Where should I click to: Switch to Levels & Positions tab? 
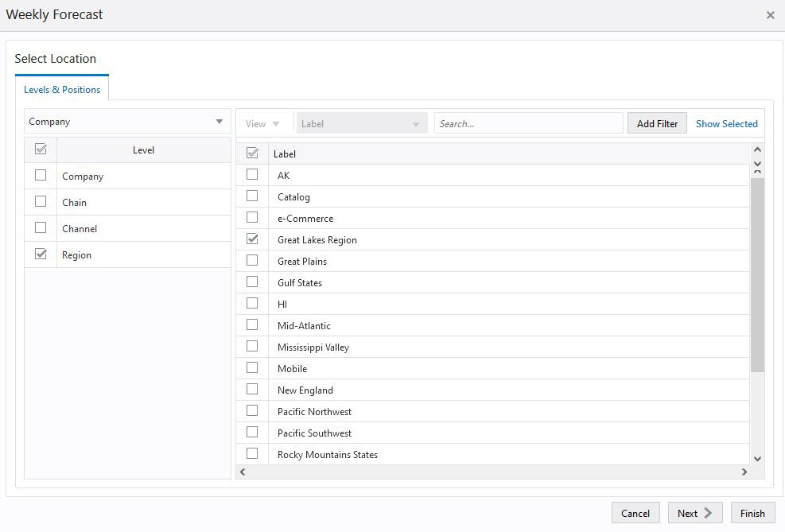click(x=62, y=90)
